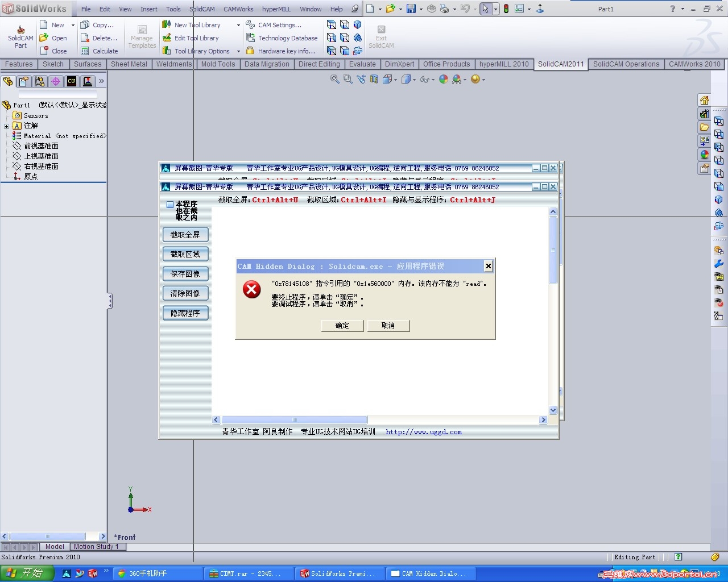This screenshot has height=582, width=728.
Task: Switch to 360手机助手 in the taskbar
Action: click(157, 573)
